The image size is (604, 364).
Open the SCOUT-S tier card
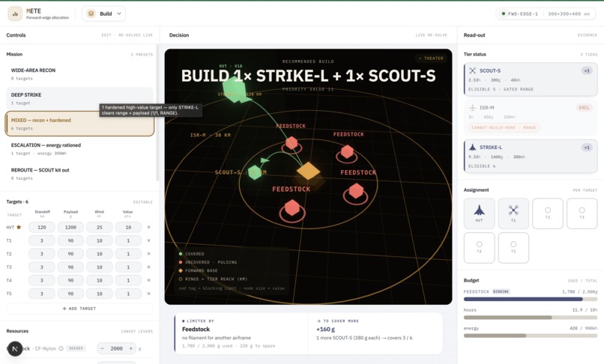click(x=531, y=79)
